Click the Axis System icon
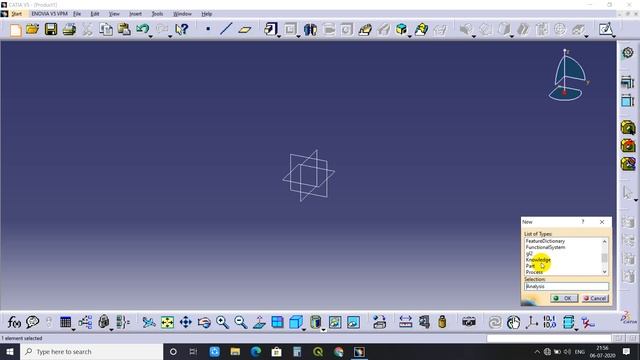The image size is (640, 360). 532,322
